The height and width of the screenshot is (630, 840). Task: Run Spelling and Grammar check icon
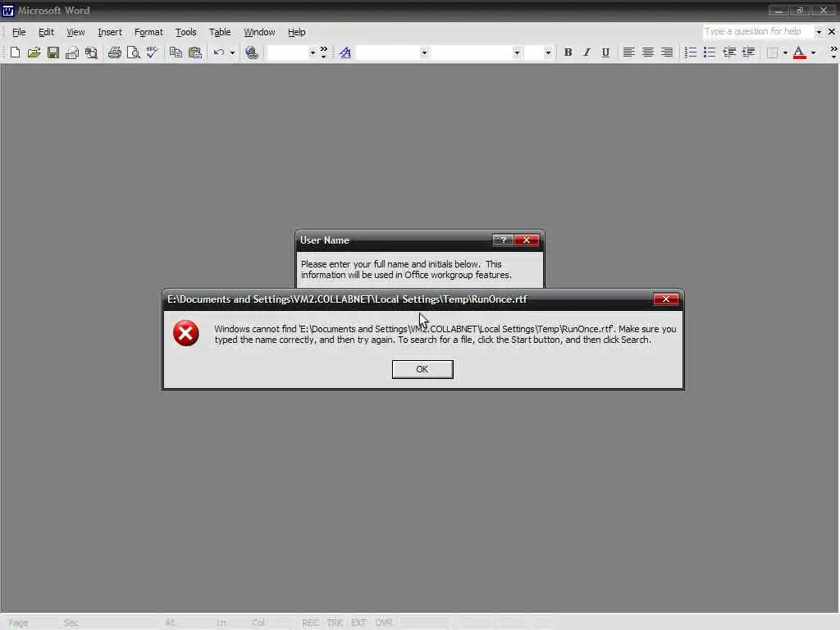pos(152,52)
